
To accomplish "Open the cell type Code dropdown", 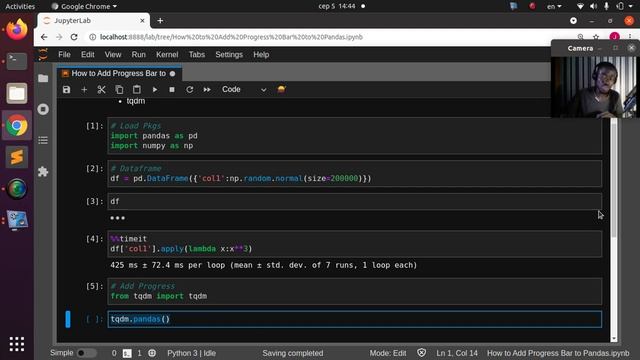I will [244, 89].
